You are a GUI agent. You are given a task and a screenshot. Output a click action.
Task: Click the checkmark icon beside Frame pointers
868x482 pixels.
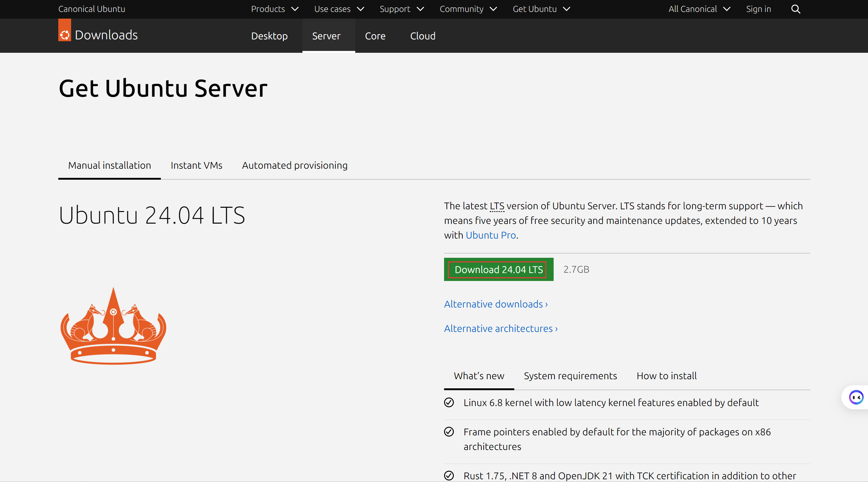[449, 432]
